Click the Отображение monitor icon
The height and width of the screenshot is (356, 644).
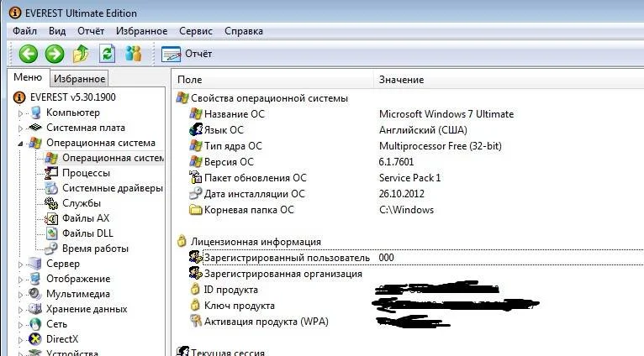pyautogui.click(x=35, y=279)
